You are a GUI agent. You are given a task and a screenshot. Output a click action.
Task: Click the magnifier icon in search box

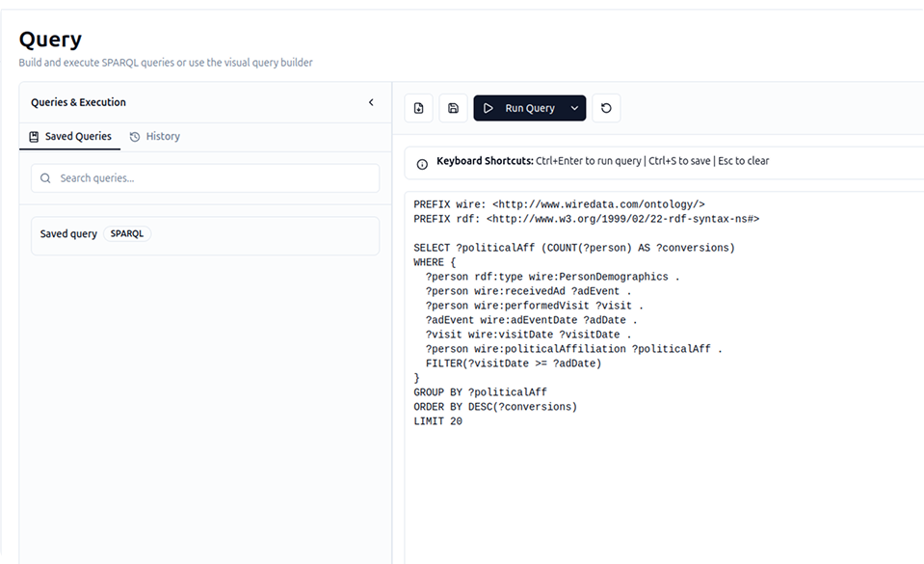(45, 178)
